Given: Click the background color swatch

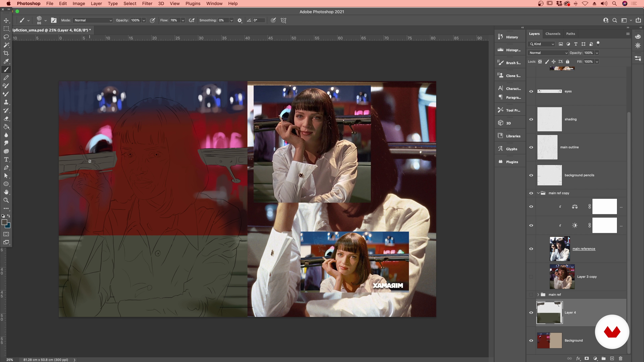Looking at the screenshot, I should (x=9, y=226).
